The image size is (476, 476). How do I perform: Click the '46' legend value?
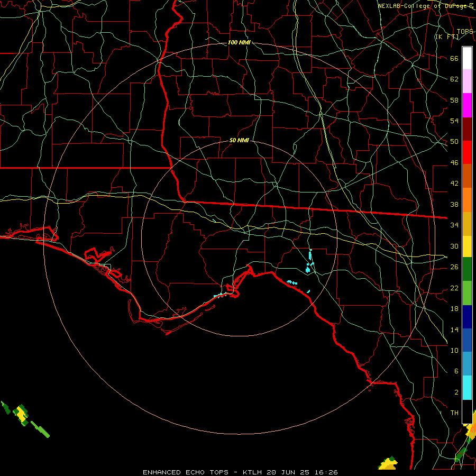tap(454, 163)
